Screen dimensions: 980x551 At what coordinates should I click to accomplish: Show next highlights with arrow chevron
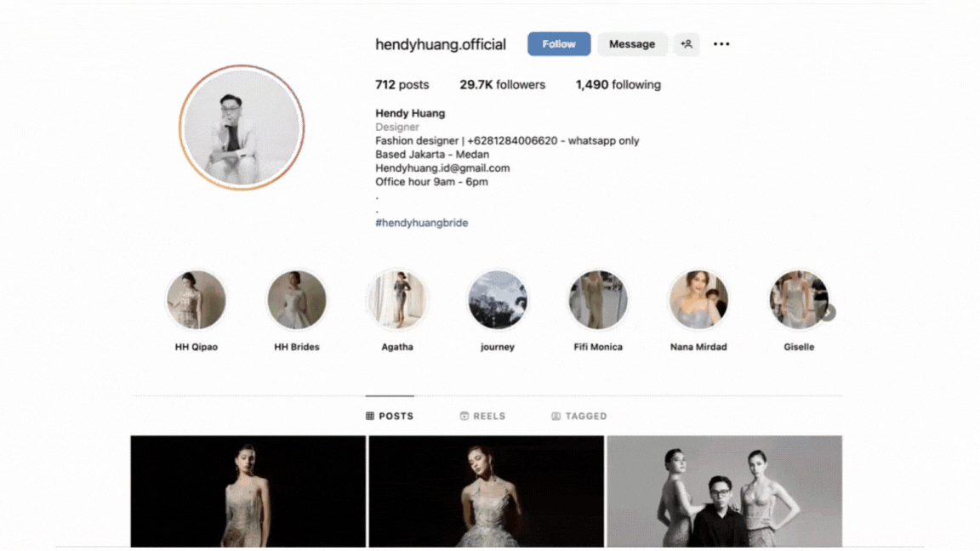tap(828, 312)
